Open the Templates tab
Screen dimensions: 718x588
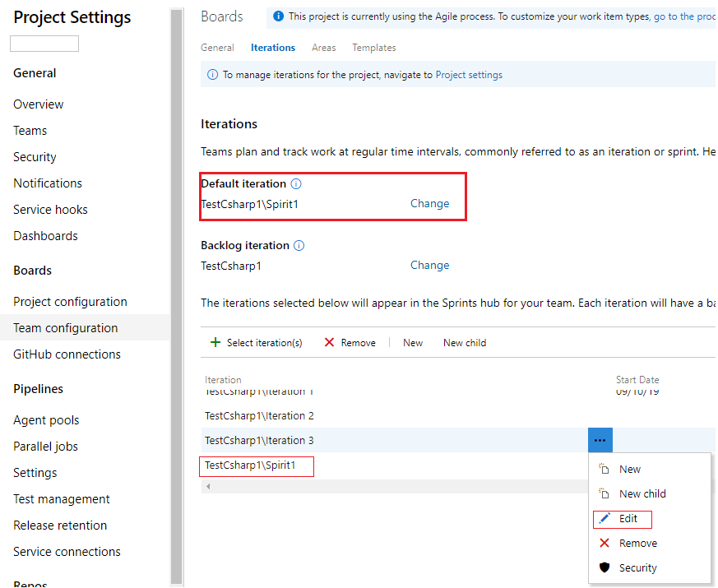point(374,48)
